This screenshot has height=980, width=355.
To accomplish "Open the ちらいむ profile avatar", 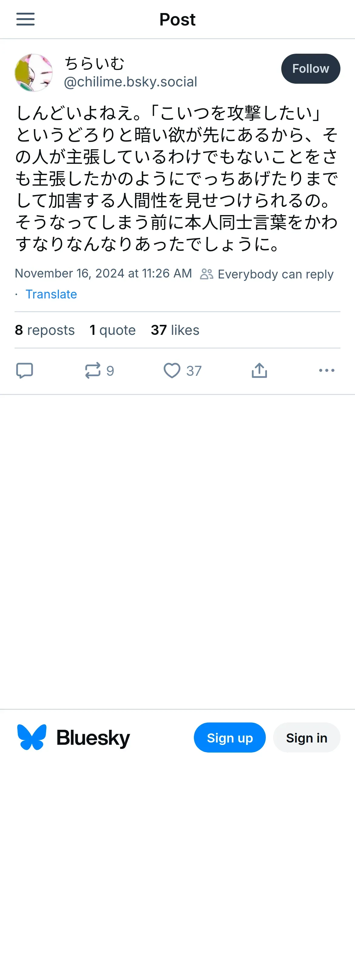I will coord(33,73).
